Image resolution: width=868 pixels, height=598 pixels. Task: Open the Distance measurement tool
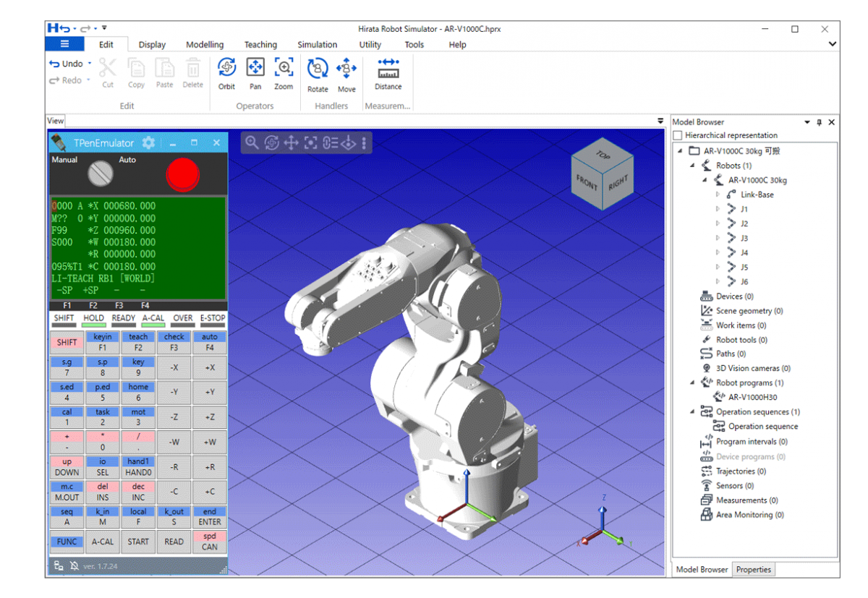click(x=388, y=69)
